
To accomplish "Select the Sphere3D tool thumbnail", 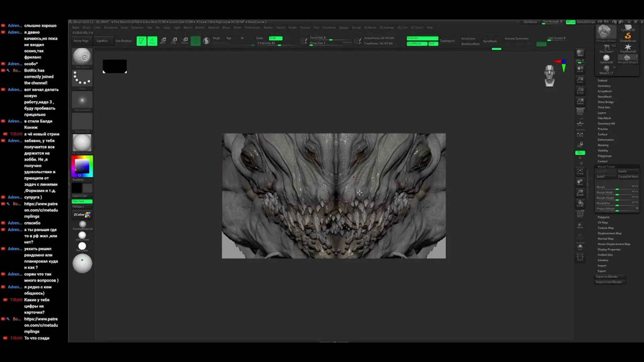I will pyautogui.click(x=606, y=59).
